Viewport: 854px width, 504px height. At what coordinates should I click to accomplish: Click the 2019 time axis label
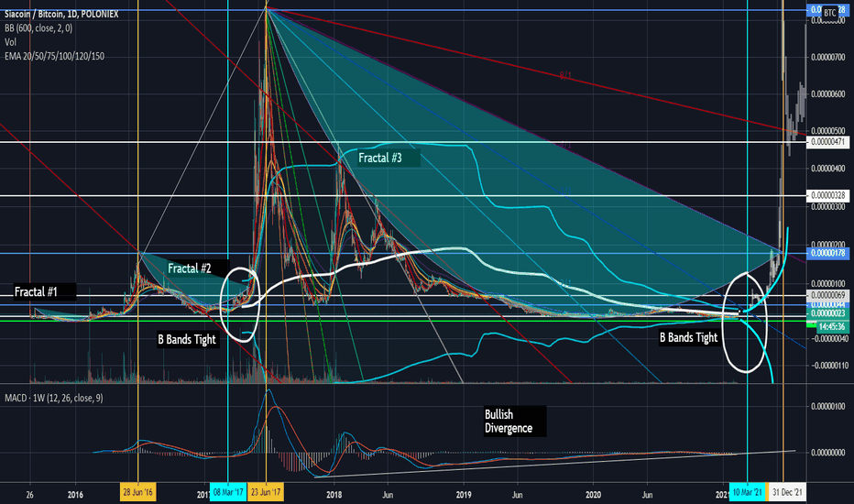464,495
